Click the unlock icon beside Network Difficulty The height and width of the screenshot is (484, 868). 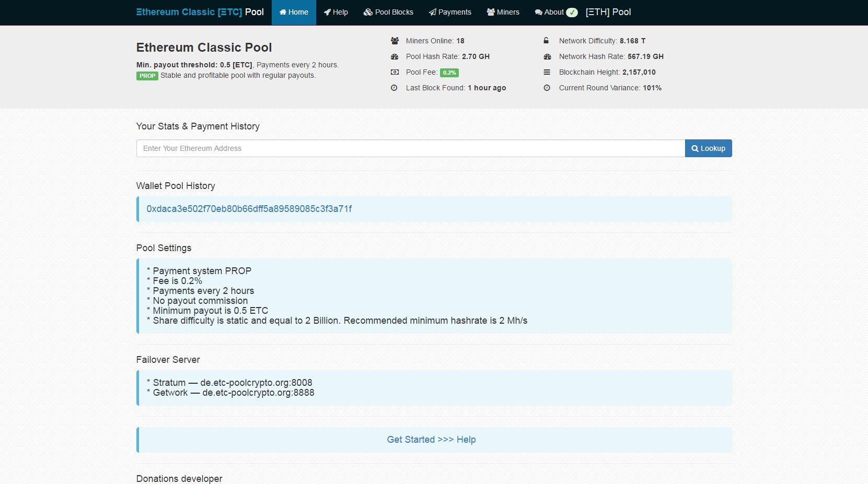point(546,41)
